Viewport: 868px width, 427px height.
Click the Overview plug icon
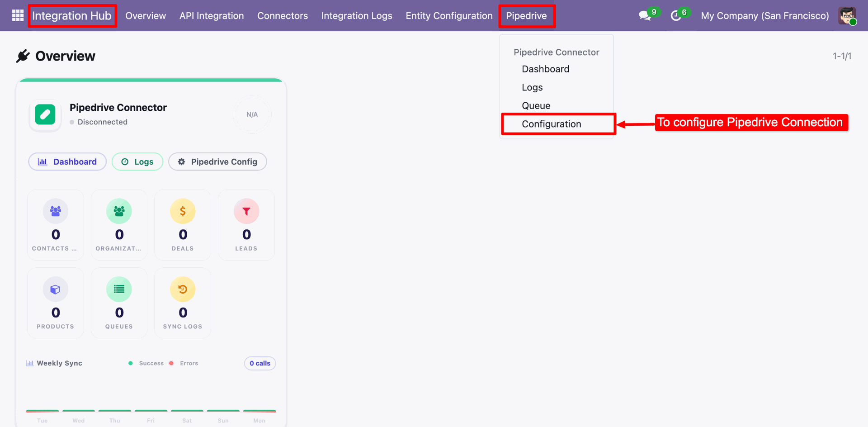(x=23, y=56)
